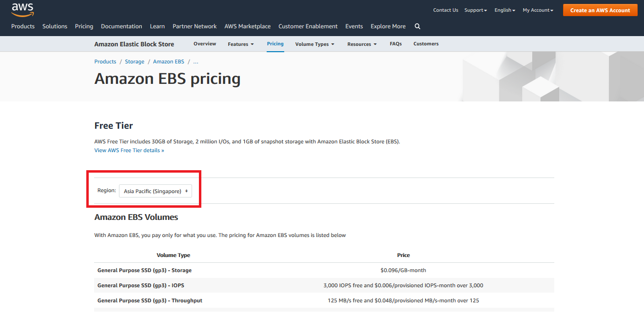Image resolution: width=644 pixels, height=316 pixels.
Task: Click Create an AWS Account button
Action: pos(600,10)
